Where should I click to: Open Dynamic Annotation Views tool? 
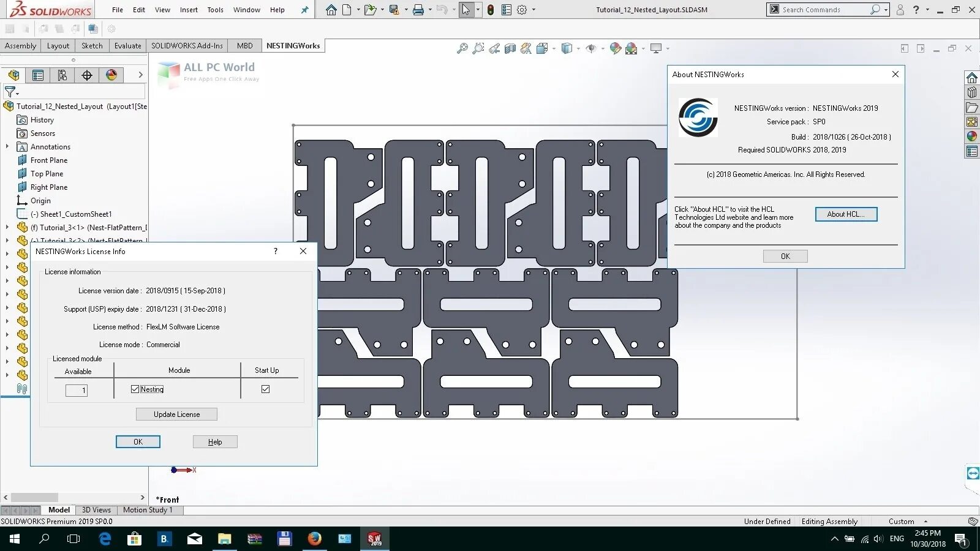click(526, 48)
